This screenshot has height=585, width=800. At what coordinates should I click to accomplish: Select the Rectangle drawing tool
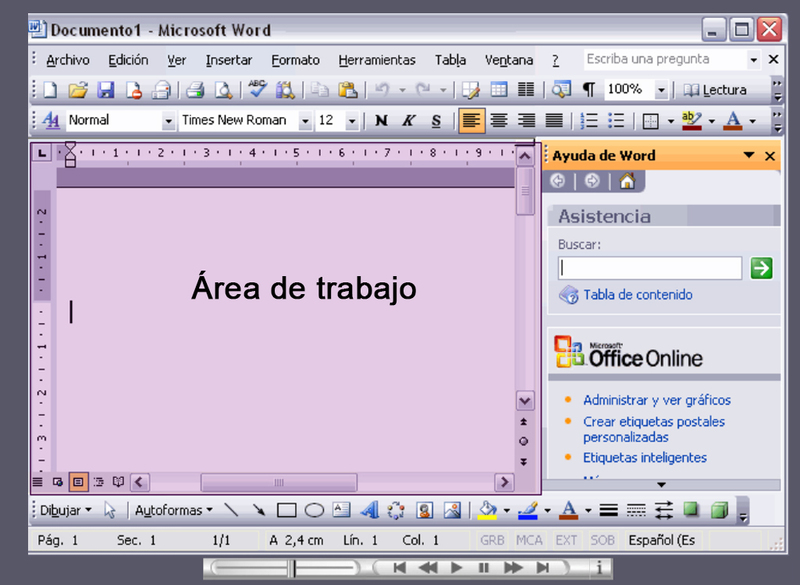pyautogui.click(x=287, y=510)
